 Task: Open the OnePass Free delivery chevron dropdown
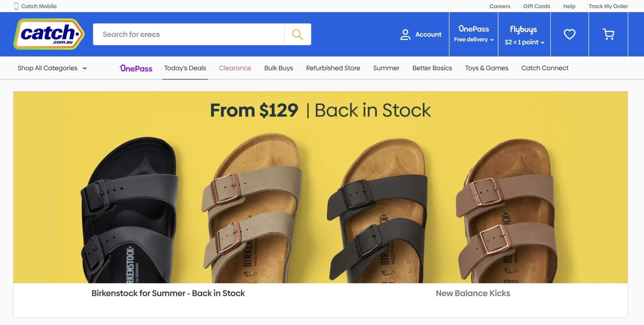[492, 40]
